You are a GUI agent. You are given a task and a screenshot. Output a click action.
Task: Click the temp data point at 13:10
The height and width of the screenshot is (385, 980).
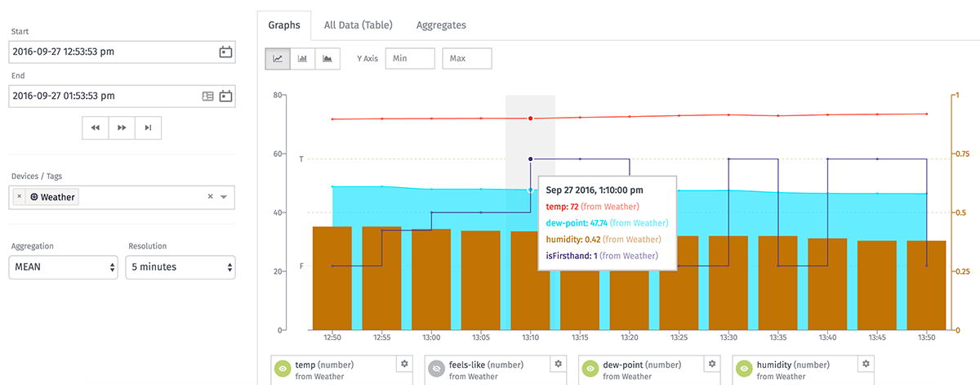(531, 119)
